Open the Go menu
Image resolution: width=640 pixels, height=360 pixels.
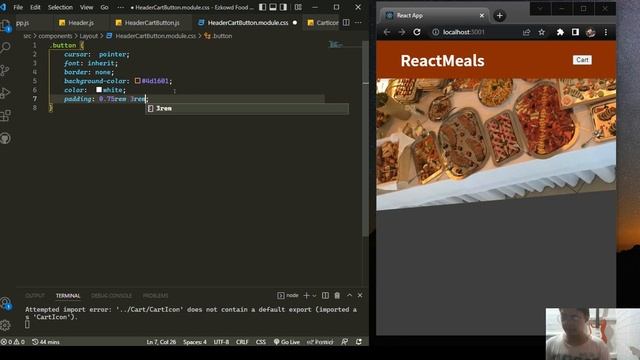[104, 7]
